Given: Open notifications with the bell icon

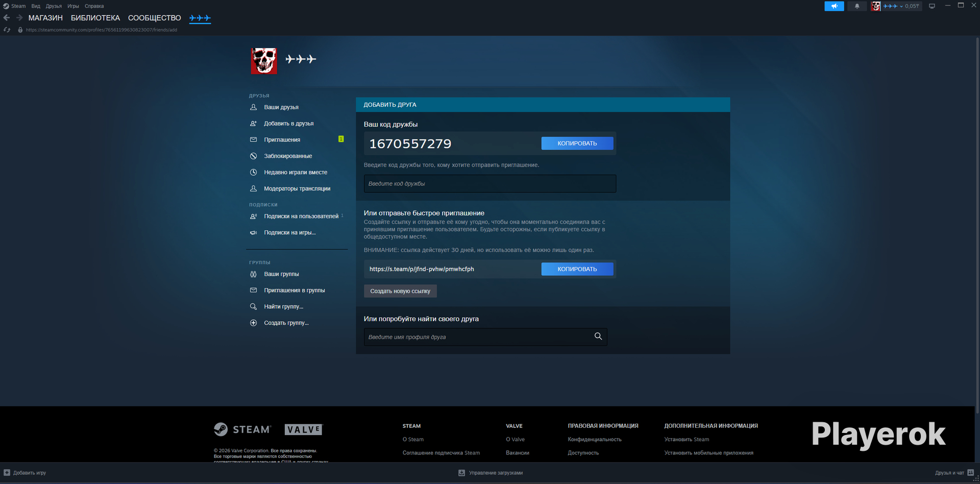Looking at the screenshot, I should point(857,6).
